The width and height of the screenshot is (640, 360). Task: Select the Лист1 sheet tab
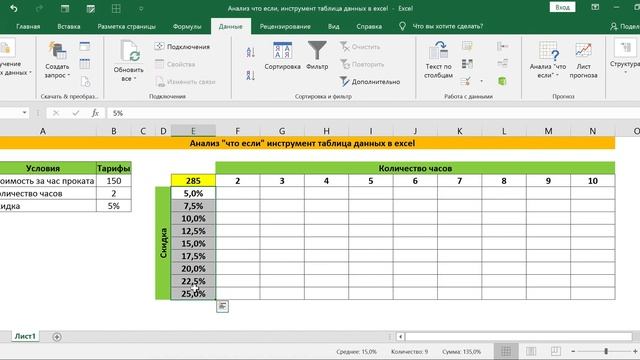(x=25, y=336)
